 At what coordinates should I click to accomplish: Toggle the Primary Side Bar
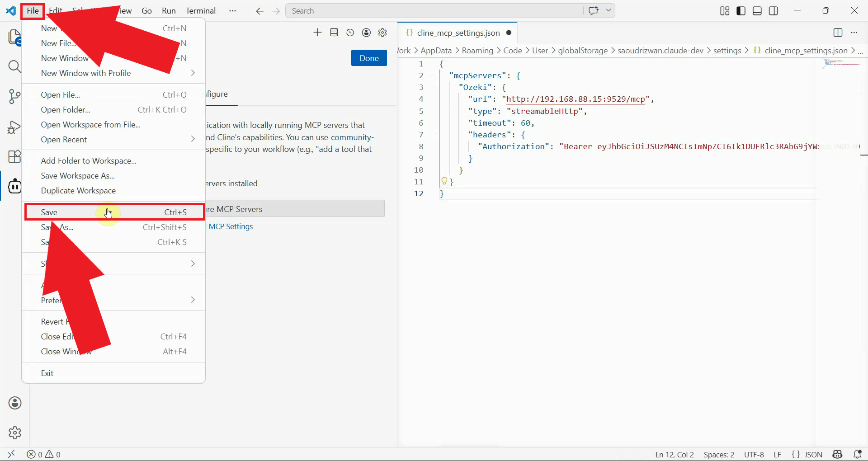point(741,11)
